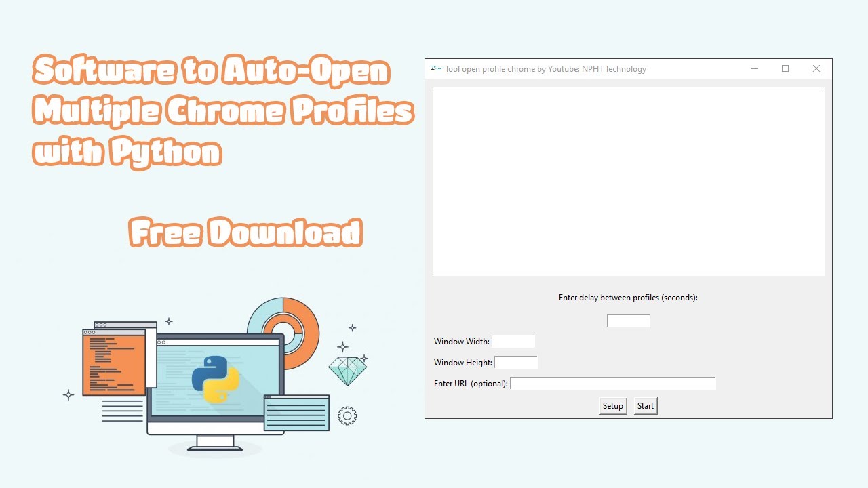Maximize the Tool open profile chrome window
This screenshot has height=488, width=868.
785,68
